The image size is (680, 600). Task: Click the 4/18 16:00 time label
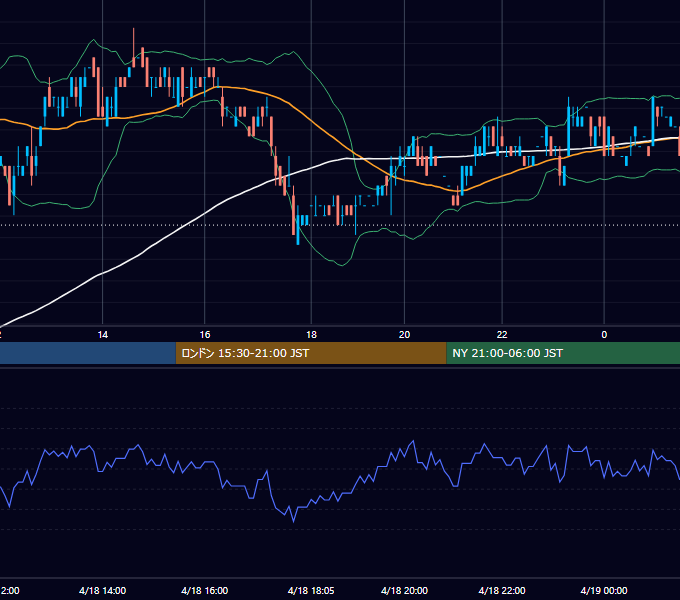(205, 590)
